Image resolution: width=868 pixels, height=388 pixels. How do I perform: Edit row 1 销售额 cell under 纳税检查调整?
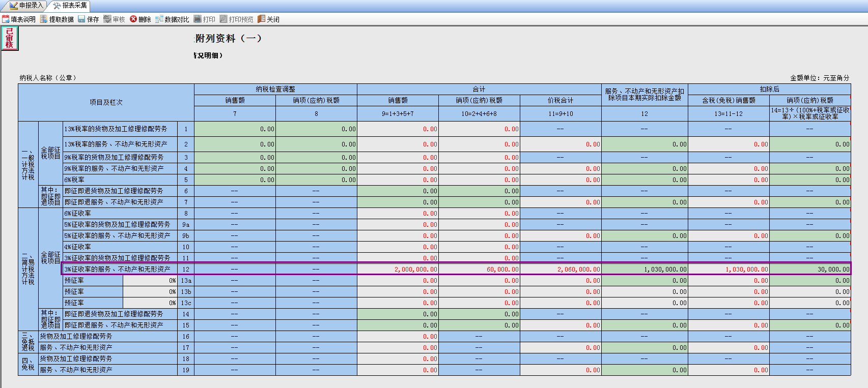235,129
